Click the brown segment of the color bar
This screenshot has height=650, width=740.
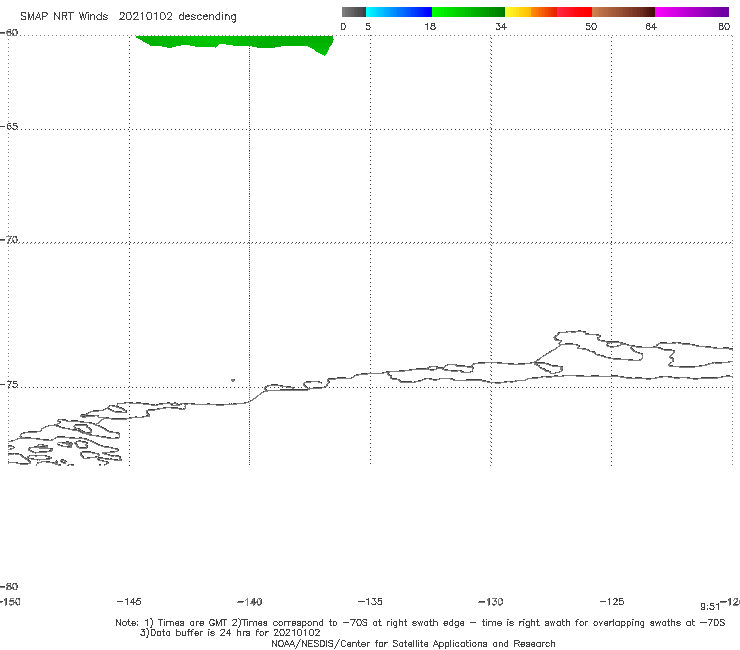click(x=623, y=12)
